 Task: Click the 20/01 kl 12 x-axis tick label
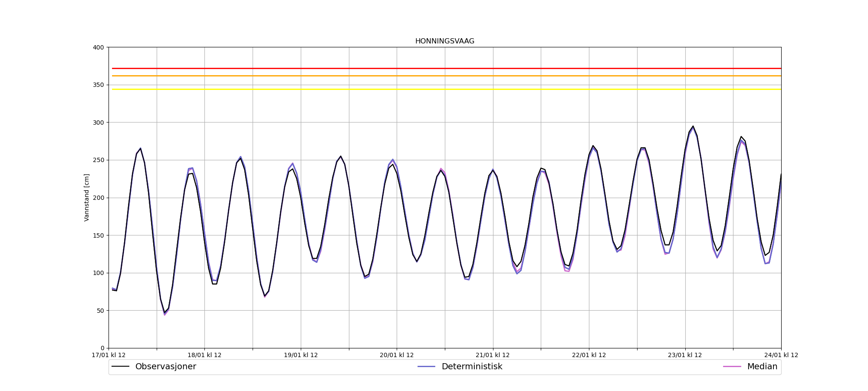point(397,355)
